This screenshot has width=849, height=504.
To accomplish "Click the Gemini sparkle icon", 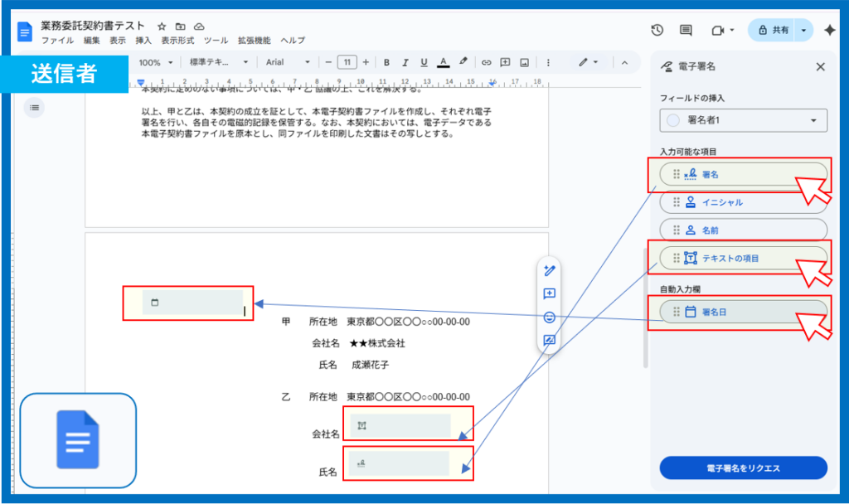I will pyautogui.click(x=829, y=30).
